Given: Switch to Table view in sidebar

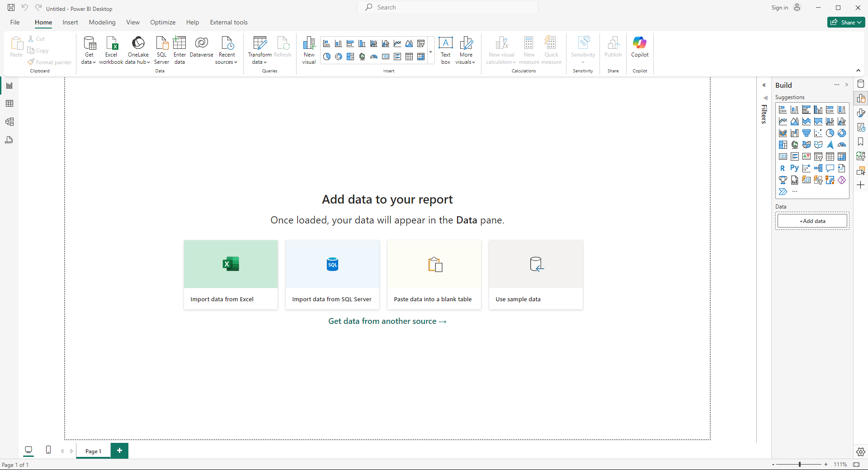Looking at the screenshot, I should [9, 104].
